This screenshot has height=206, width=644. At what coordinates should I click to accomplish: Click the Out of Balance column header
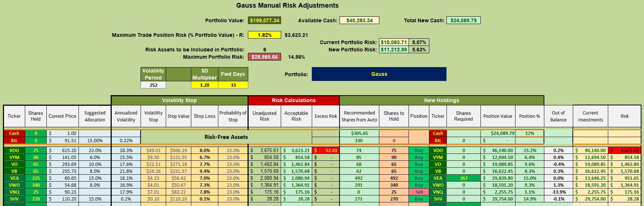click(558, 116)
